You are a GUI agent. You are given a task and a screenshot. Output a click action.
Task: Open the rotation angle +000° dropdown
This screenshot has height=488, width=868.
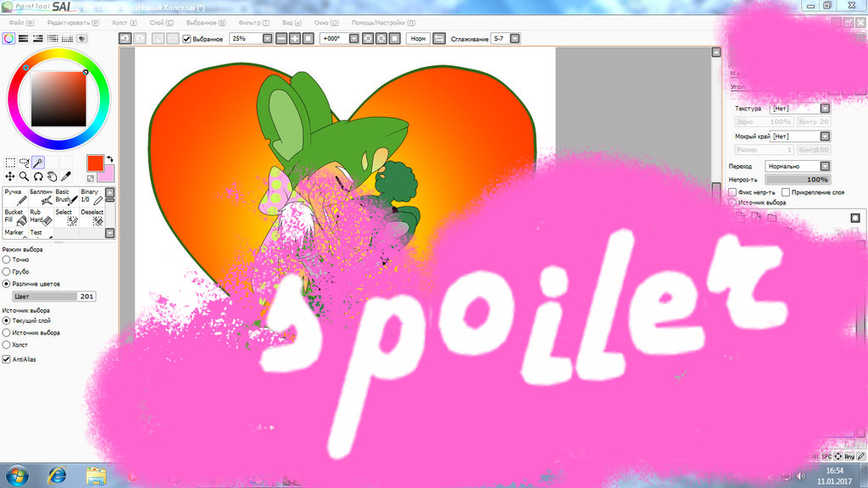(353, 38)
